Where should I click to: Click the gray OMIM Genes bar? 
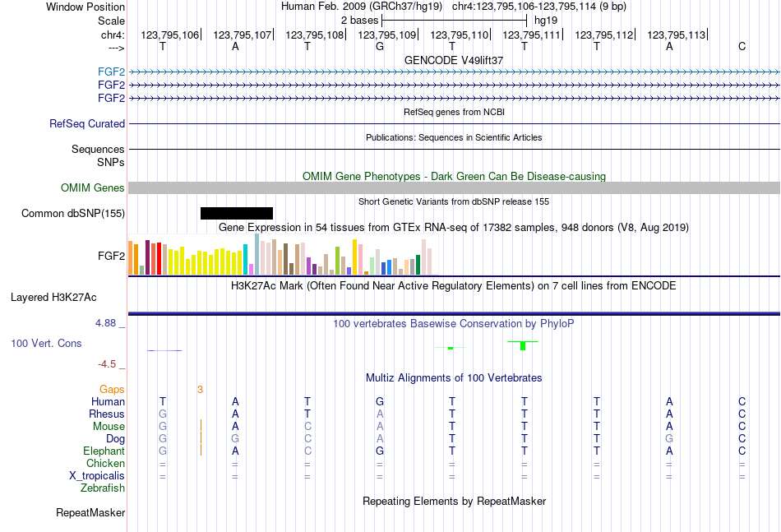[x=454, y=187]
